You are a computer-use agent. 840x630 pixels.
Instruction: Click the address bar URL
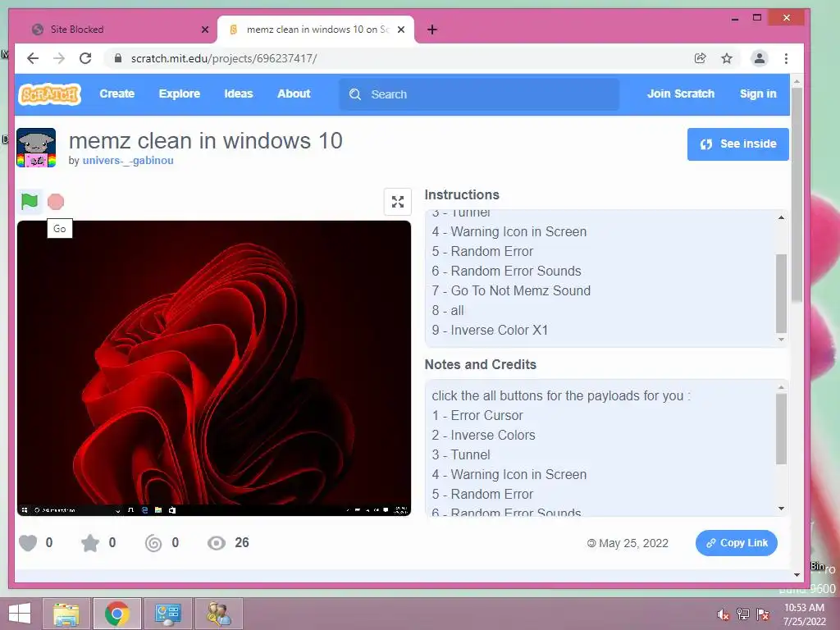224,58
